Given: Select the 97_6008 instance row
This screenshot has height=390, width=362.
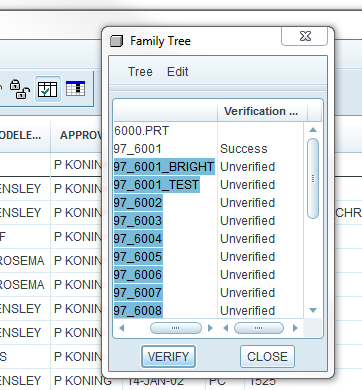Looking at the screenshot, I should pos(138,310).
